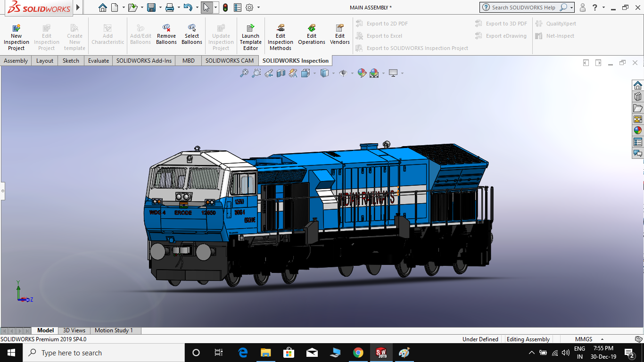Switch to the Assembly tab
The width and height of the screenshot is (644, 362).
[x=16, y=60]
